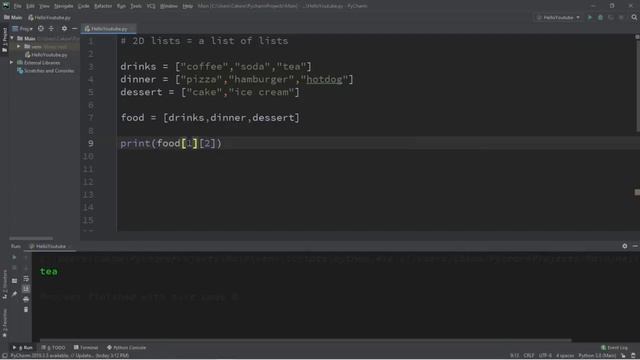This screenshot has height=360, width=640.
Task: Open the Run tool window button at bottom
Action: 23,348
